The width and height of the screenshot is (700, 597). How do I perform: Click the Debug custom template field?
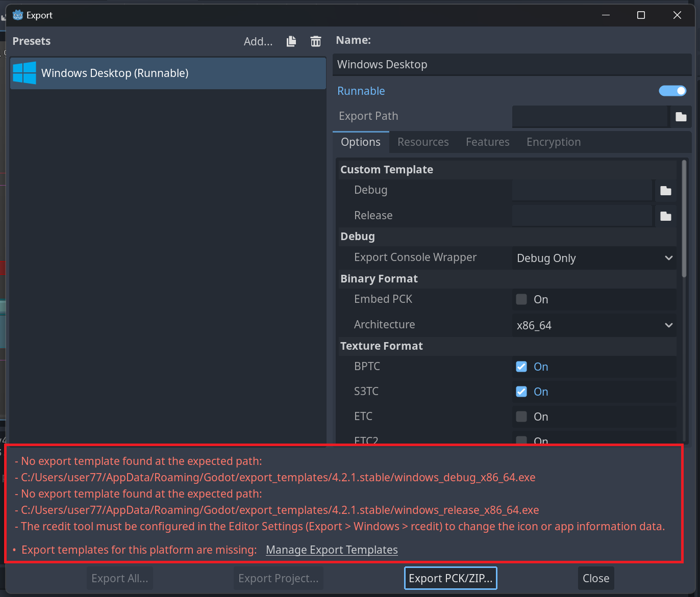(582, 191)
